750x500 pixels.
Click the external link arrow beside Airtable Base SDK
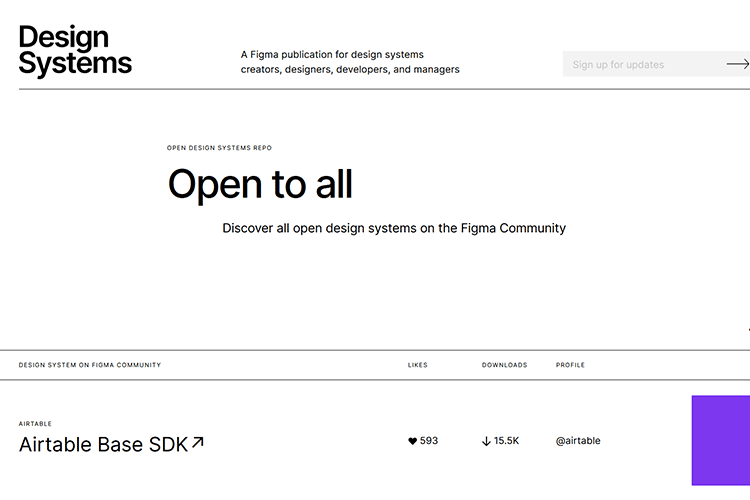point(198,442)
